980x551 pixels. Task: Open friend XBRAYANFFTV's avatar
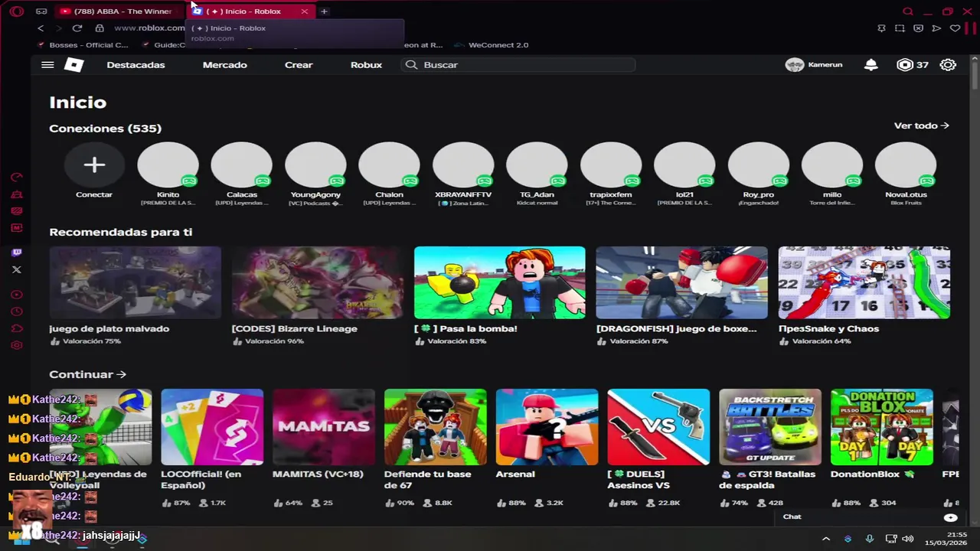[463, 165]
